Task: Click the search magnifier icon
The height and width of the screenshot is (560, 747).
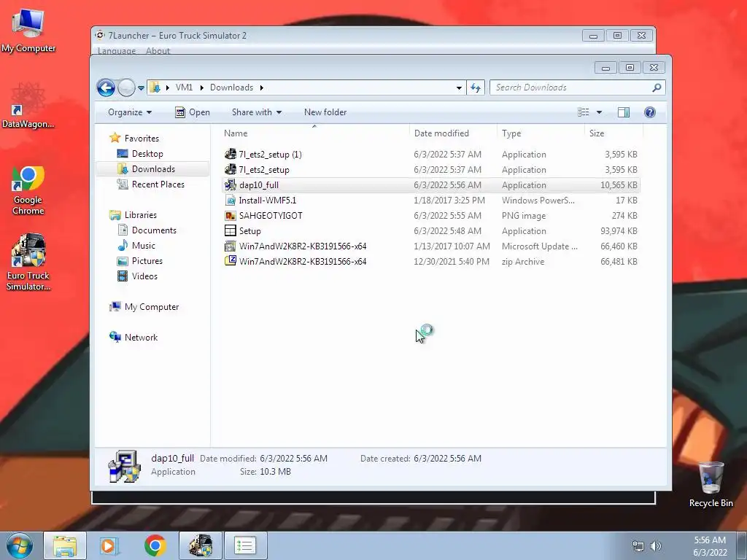Action: tap(657, 87)
